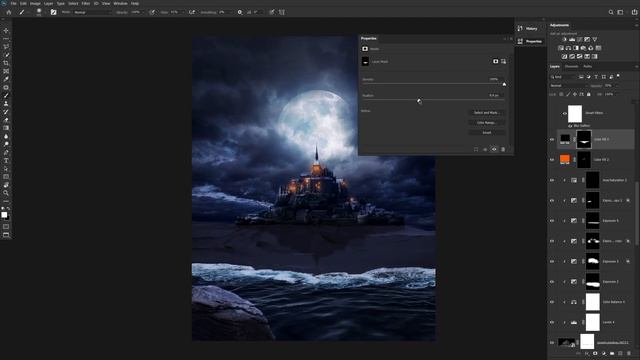The width and height of the screenshot is (640, 360).
Task: Toggle visibility of Hue/Saturation layer
Action: point(552,180)
